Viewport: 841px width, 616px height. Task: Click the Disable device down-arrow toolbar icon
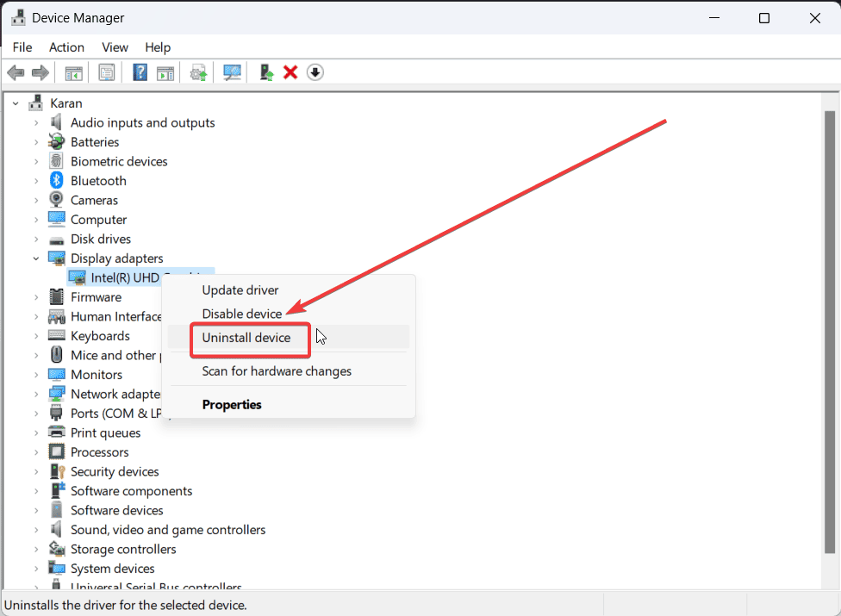315,72
